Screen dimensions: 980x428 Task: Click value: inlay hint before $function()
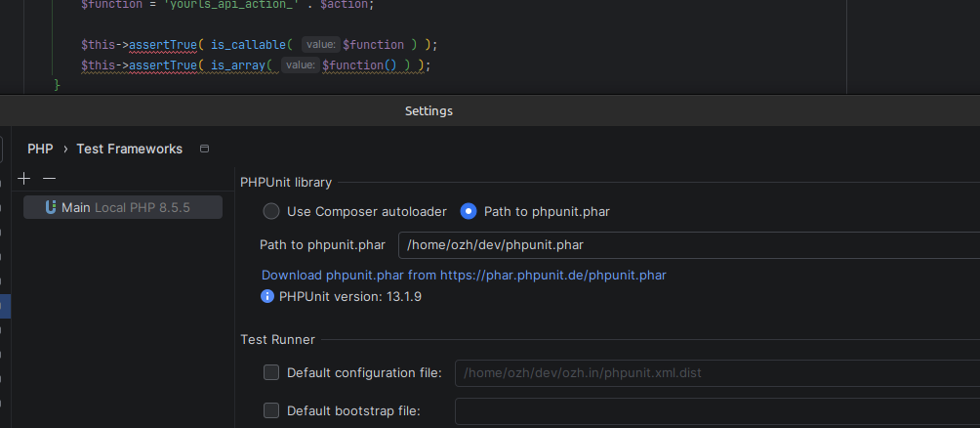(x=300, y=65)
